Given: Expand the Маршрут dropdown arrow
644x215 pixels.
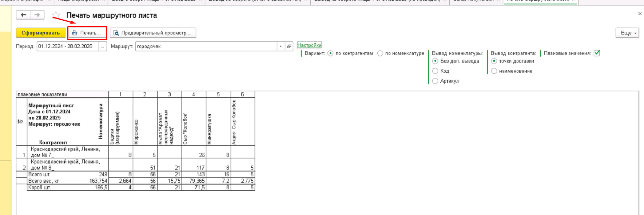Looking at the screenshot, I should tap(281, 46).
